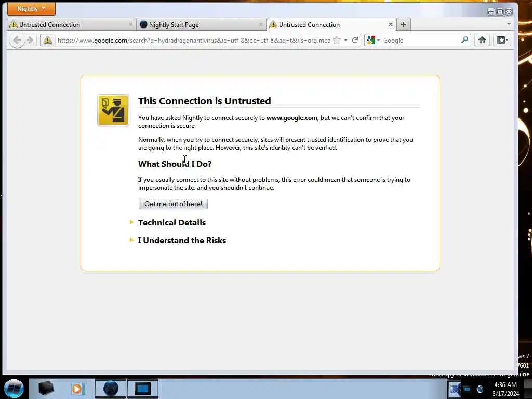The height and width of the screenshot is (399, 532).
Task: Click the google.com URL address field
Action: point(193,41)
